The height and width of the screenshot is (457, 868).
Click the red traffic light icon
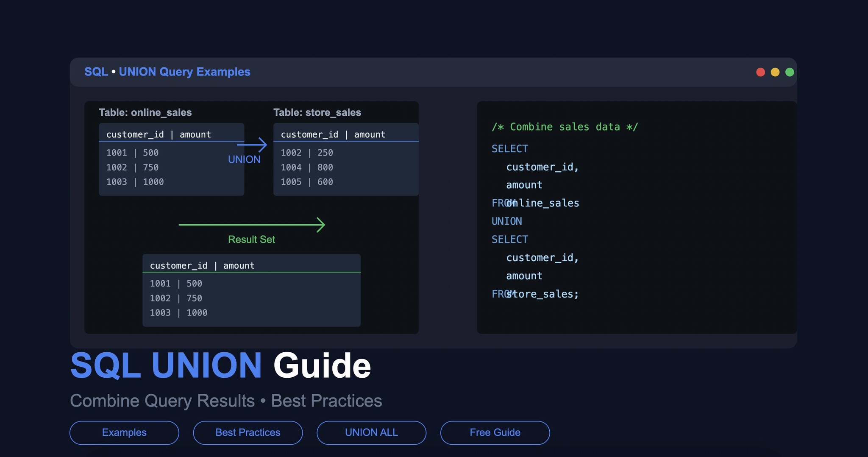(761, 72)
